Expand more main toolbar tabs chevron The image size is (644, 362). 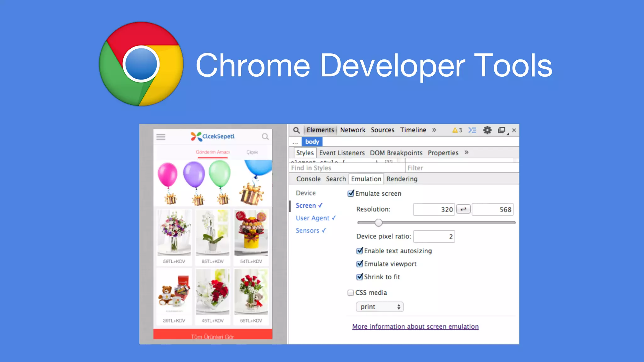(x=434, y=130)
